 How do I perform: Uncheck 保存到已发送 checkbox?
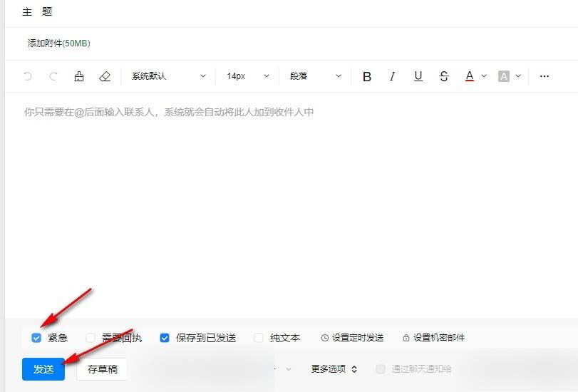(165, 337)
